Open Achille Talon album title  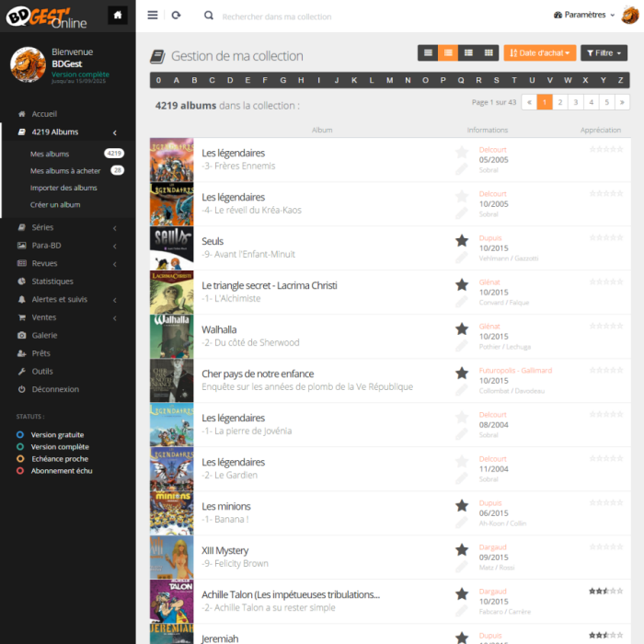click(291, 594)
